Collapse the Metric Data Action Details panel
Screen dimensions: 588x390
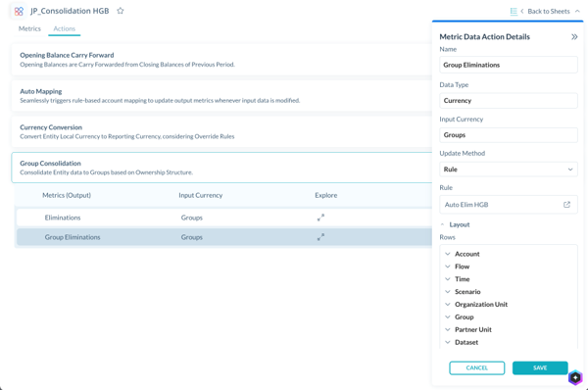[x=574, y=37]
